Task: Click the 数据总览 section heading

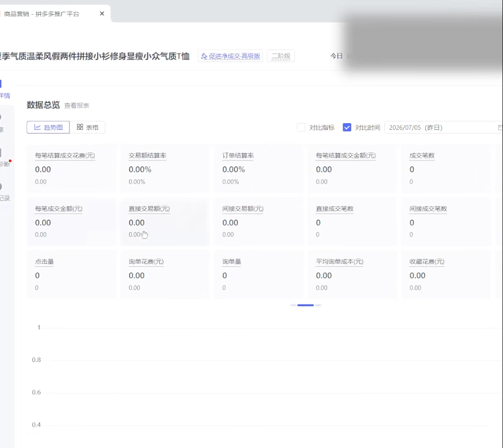Action: 44,105
